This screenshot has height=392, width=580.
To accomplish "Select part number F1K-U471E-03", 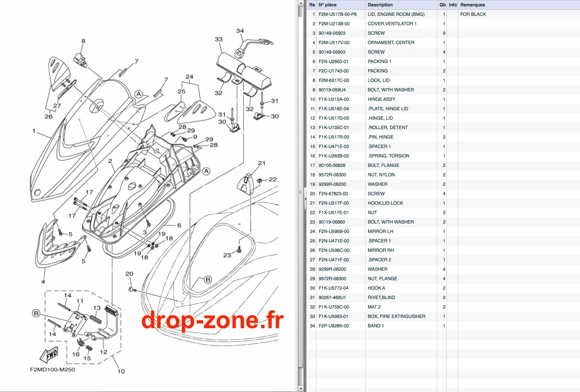I will click(x=334, y=147).
